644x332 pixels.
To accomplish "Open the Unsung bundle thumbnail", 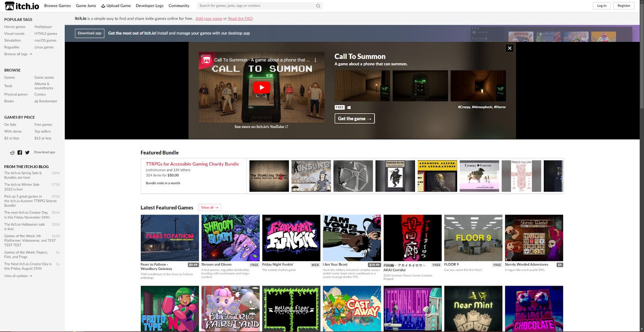I will (311, 176).
